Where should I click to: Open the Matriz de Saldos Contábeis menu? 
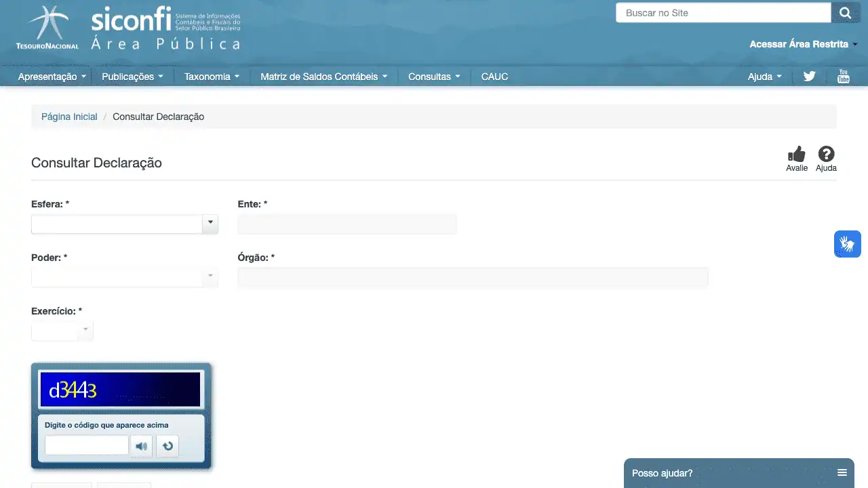coord(323,77)
